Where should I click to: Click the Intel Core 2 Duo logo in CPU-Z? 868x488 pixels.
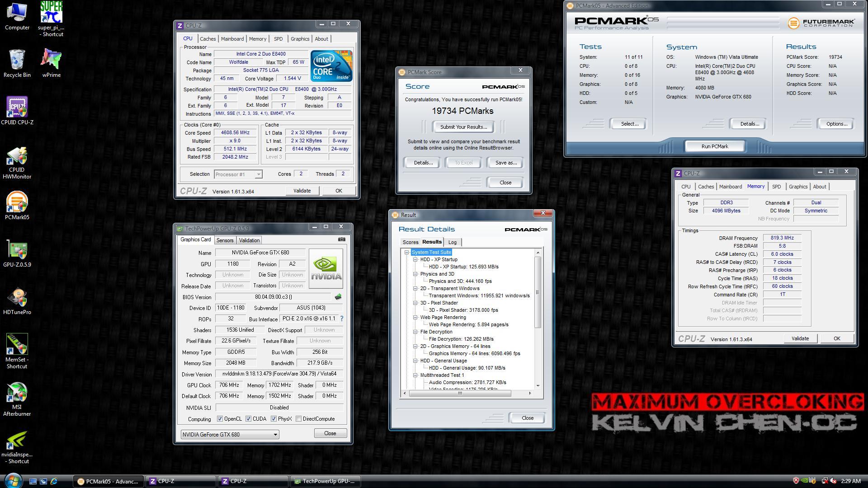[x=331, y=66]
